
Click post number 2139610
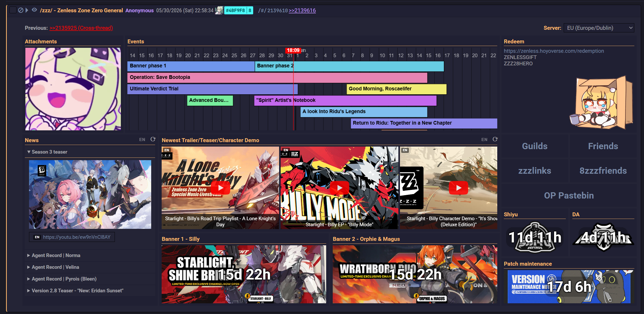click(x=277, y=10)
